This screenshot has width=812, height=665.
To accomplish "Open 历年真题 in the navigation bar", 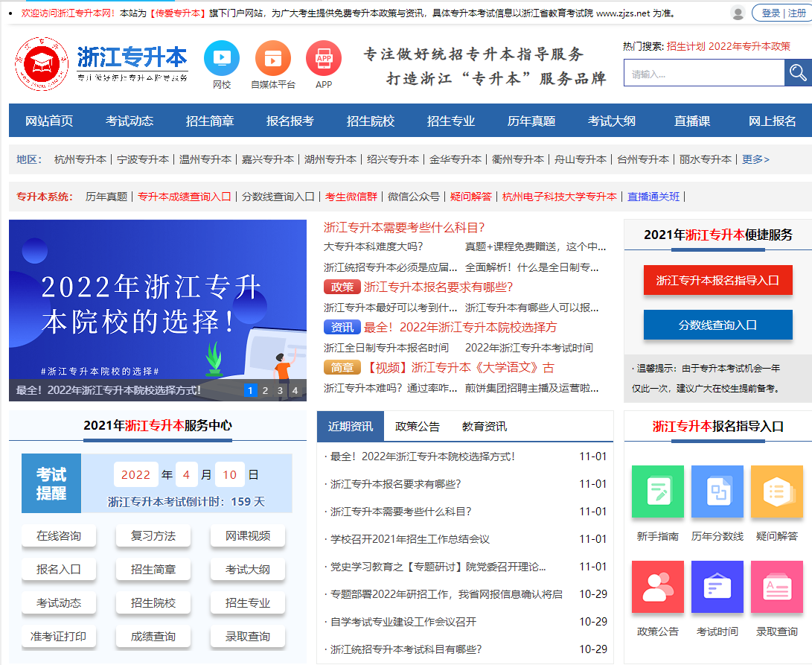I will [x=531, y=119].
